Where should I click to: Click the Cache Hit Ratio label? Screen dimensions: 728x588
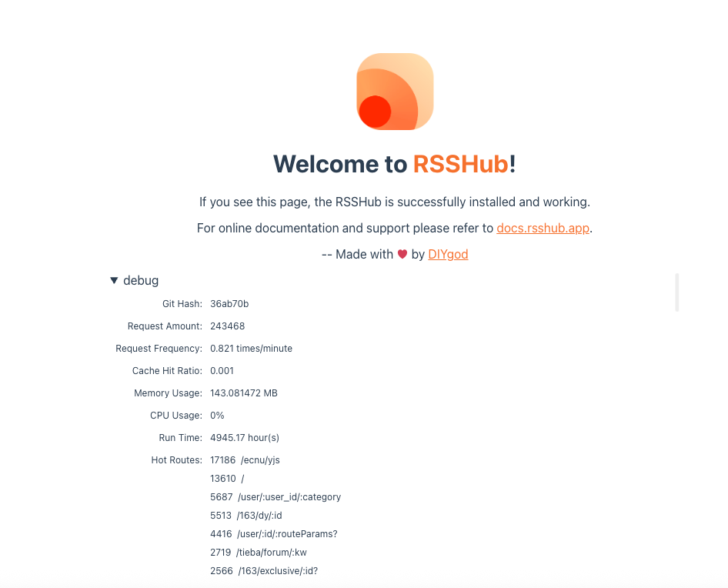(x=167, y=371)
